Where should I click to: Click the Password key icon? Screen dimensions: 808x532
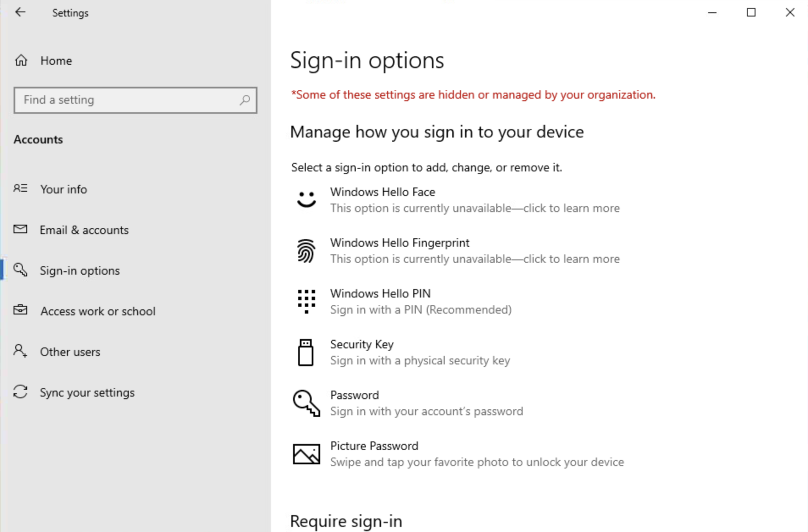click(306, 403)
